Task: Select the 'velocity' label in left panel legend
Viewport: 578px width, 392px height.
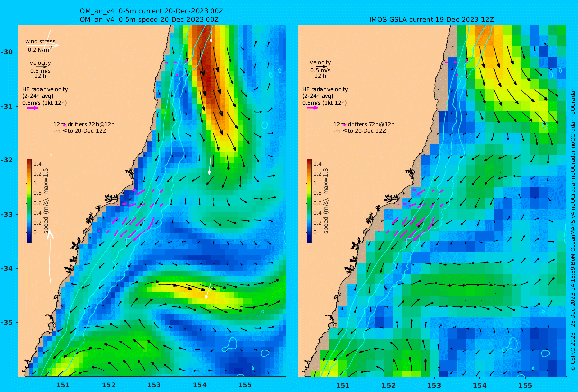Action: [x=40, y=63]
